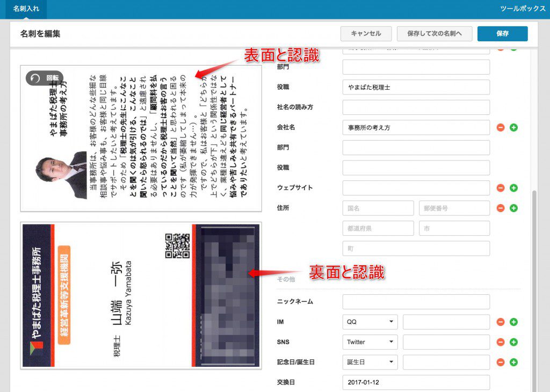Click the その他 section label
Viewport: 550px width, 392px height.
point(286,279)
